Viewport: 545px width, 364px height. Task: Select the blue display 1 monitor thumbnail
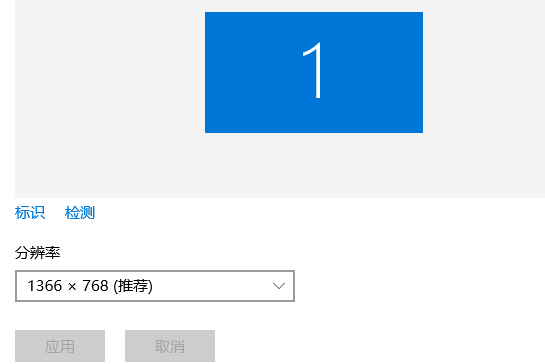(x=314, y=72)
